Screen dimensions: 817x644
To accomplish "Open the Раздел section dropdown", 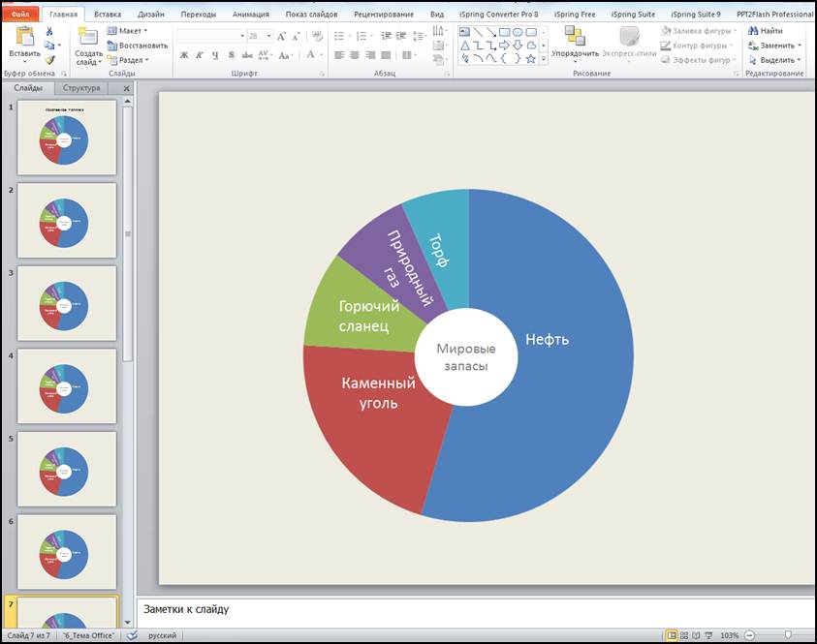I will coord(128,60).
